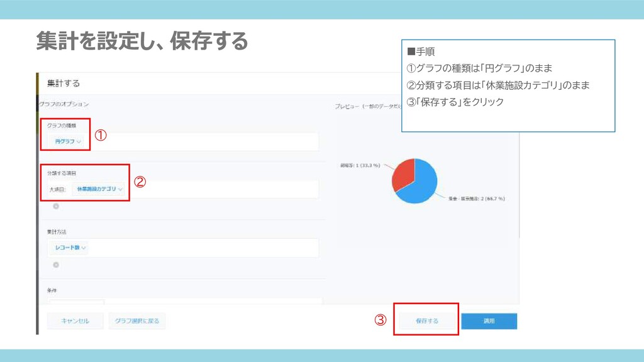Click the グラフのオプション heading
644x362 pixels.
click(x=64, y=104)
